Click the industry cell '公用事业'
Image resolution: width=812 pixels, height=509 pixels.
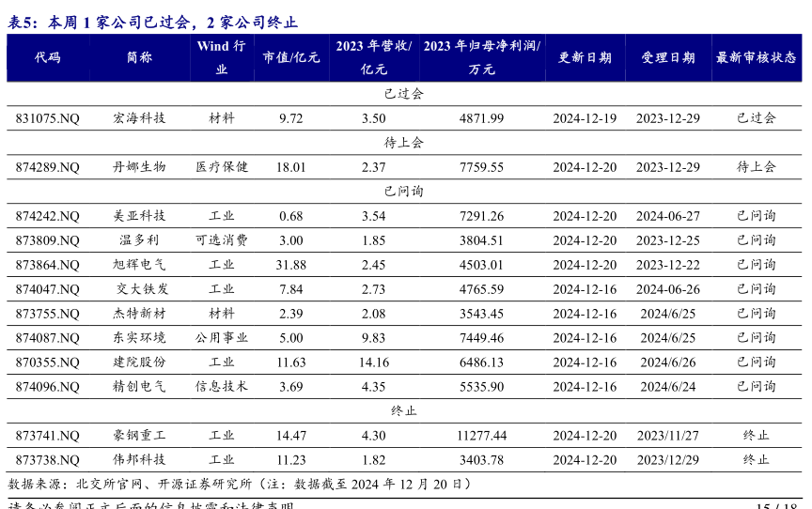point(222,337)
